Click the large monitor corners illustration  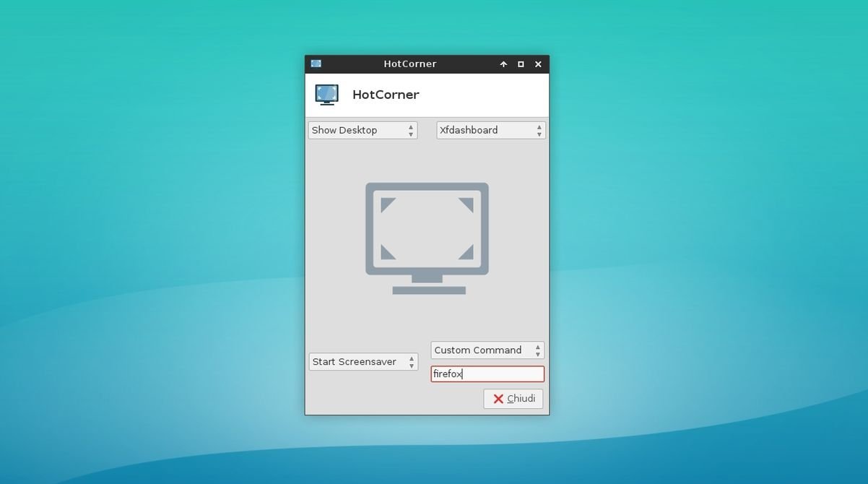(427, 238)
